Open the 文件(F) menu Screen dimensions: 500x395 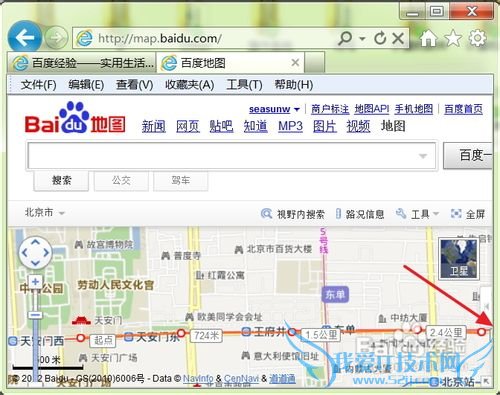click(x=38, y=85)
